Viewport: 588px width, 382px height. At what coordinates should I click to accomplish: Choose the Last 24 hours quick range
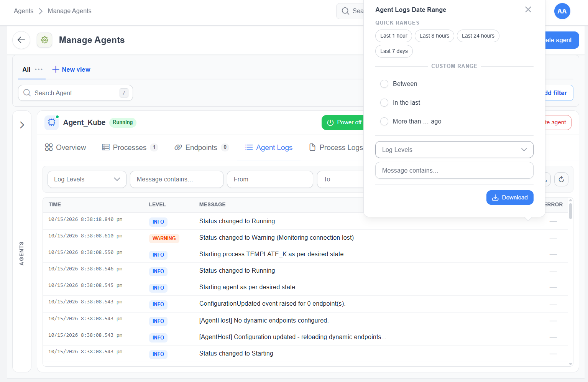[x=478, y=36]
